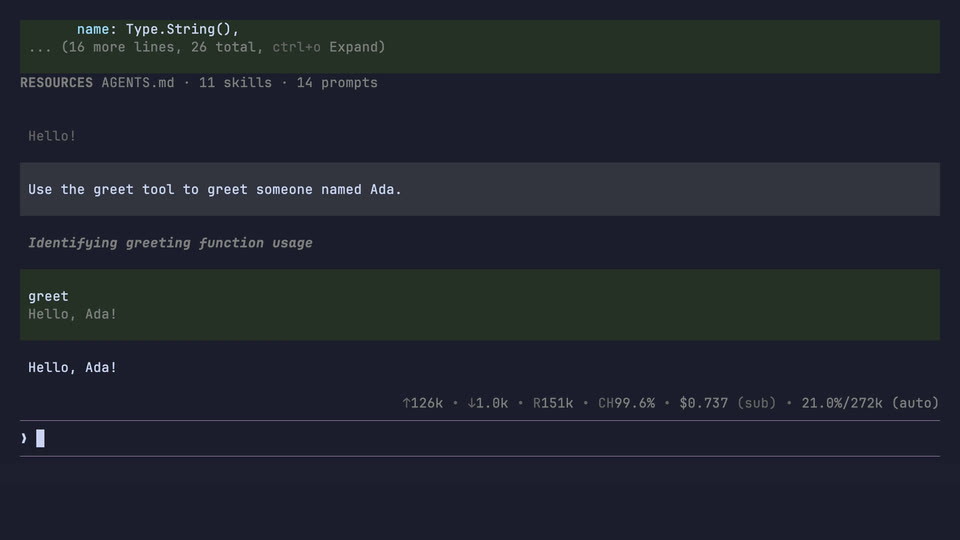Click the tool output 'Hello, Ada!' in green block

pyautogui.click(x=72, y=314)
